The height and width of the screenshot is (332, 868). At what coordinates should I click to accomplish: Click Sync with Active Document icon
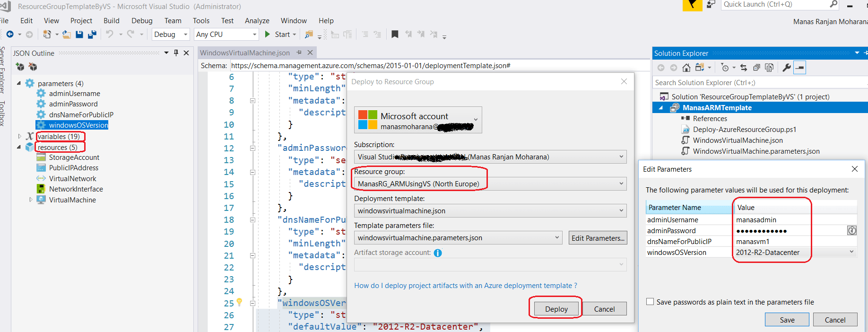[744, 68]
